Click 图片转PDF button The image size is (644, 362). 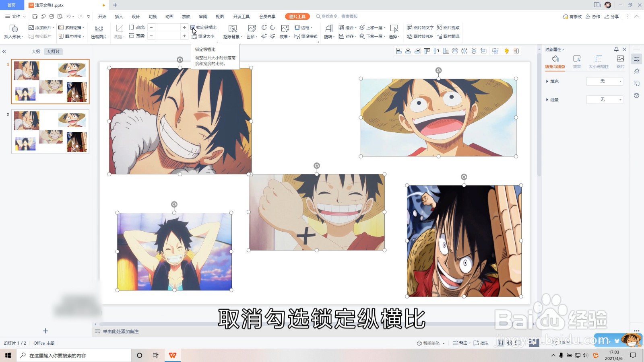pos(420,36)
